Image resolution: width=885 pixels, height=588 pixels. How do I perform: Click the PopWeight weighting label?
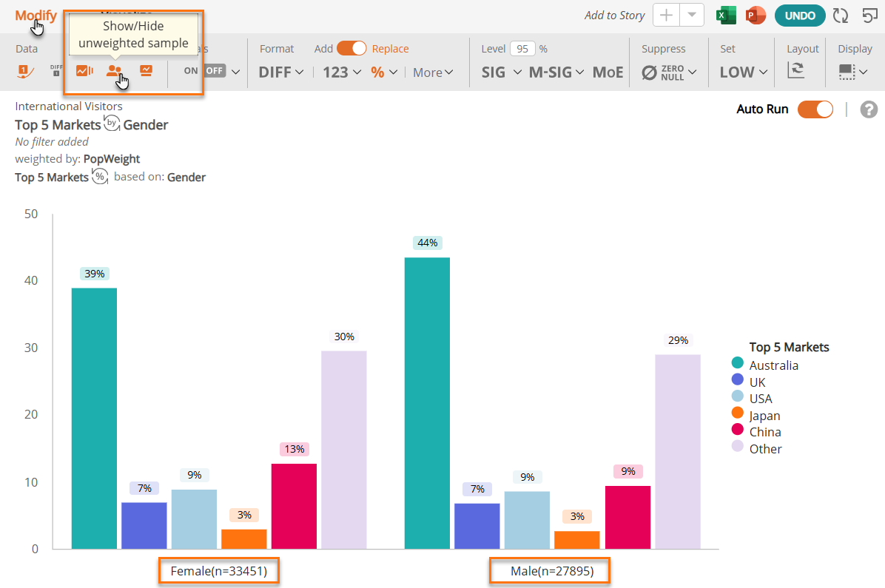click(112, 159)
